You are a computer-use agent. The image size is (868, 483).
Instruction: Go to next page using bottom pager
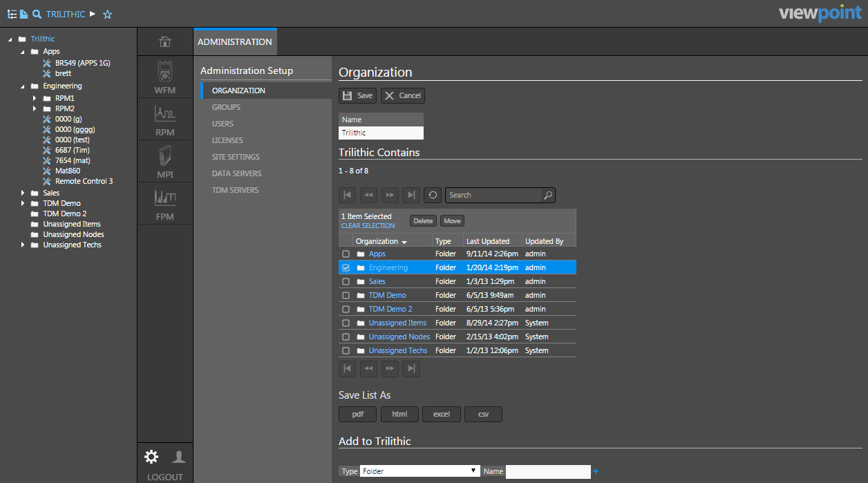point(390,368)
